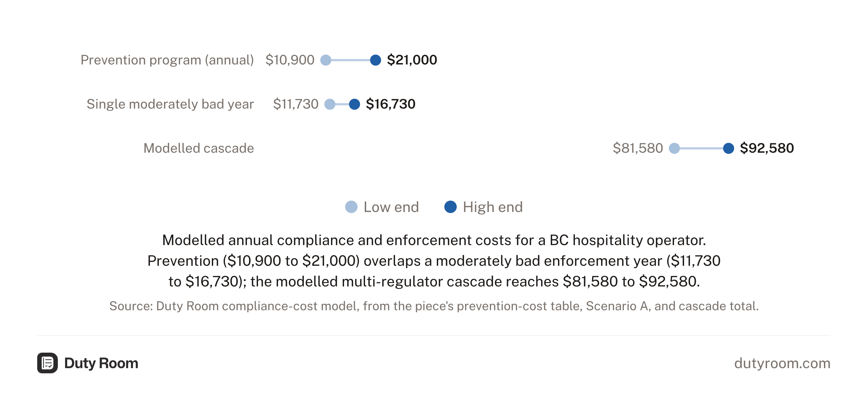Click the $21,000 value label
The image size is (868, 394).
412,60
